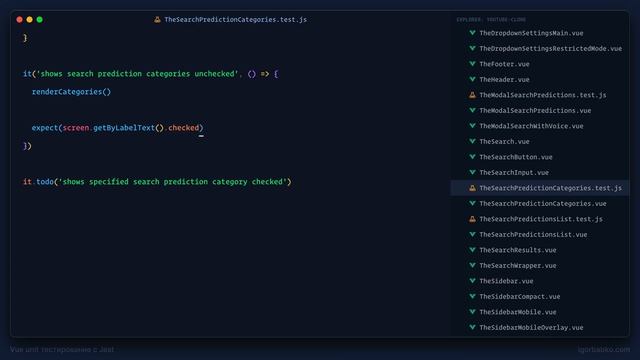Click Vue icon next to TheSearch.vue

click(472, 141)
